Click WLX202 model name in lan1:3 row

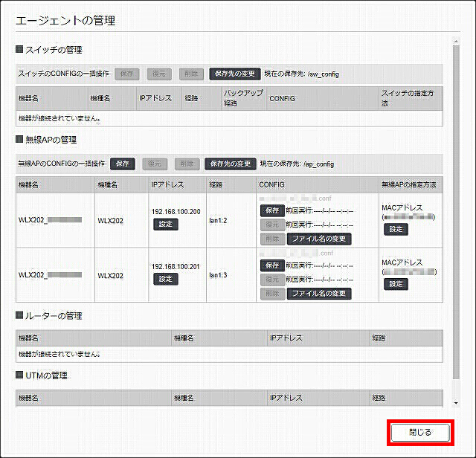(111, 276)
